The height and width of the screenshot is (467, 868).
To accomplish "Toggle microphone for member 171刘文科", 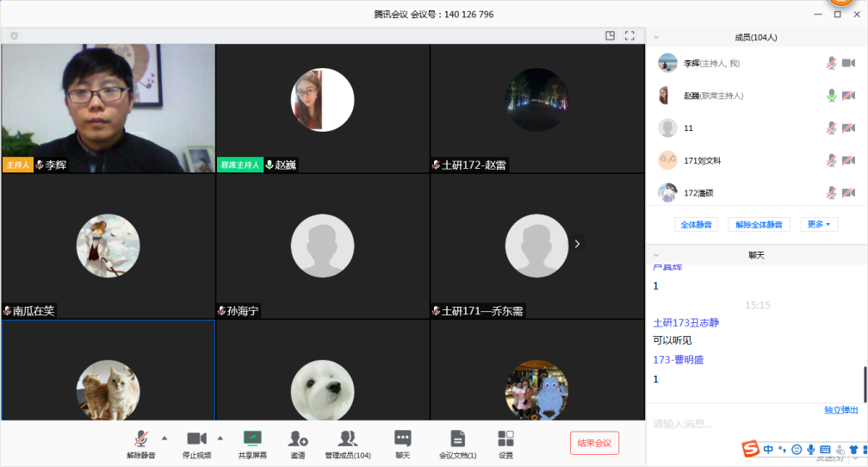I will [x=831, y=160].
